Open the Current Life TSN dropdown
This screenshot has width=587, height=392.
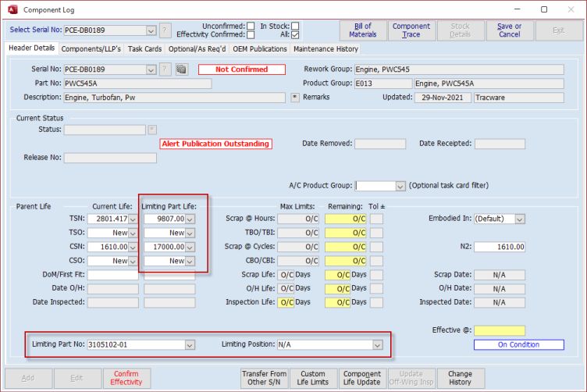coord(133,219)
